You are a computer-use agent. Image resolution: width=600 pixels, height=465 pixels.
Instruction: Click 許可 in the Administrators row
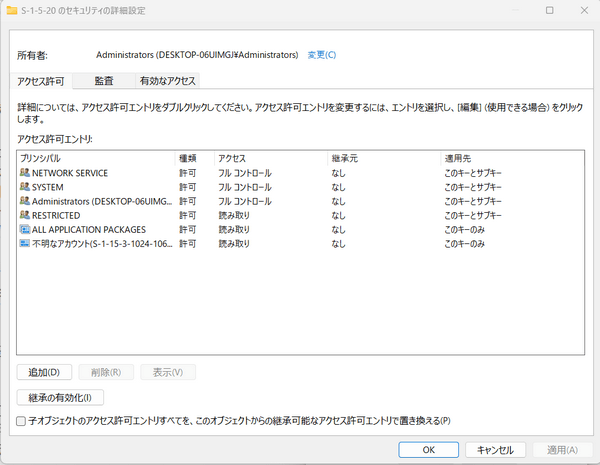click(188, 201)
